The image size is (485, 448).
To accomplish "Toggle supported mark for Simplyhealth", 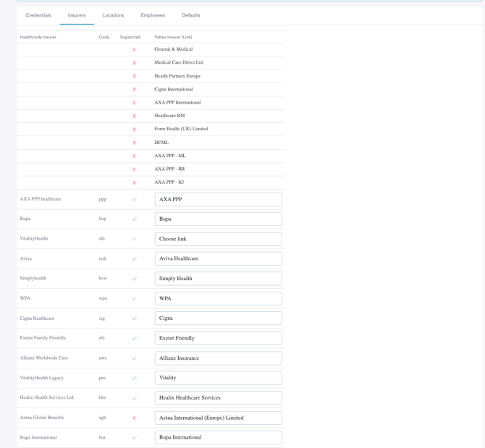I will (134, 279).
